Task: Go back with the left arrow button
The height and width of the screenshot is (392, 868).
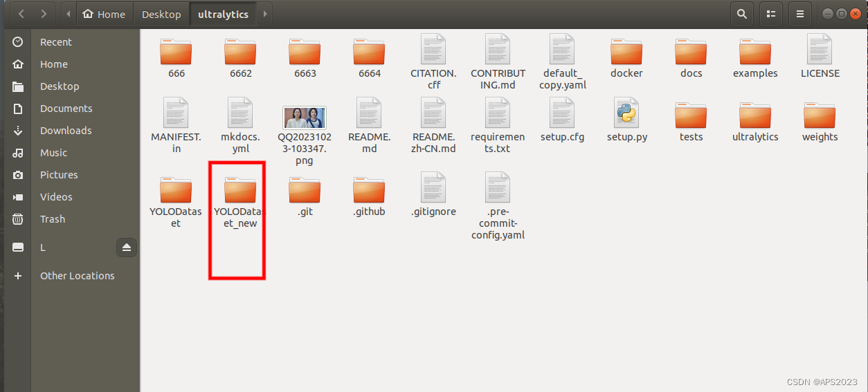Action: pos(21,14)
